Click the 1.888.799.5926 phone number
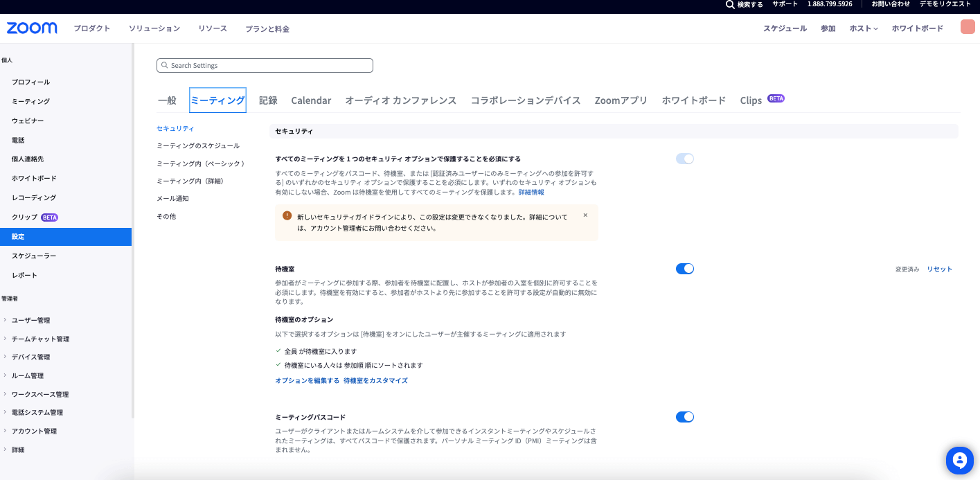The width and height of the screenshot is (980, 480). pos(830,4)
